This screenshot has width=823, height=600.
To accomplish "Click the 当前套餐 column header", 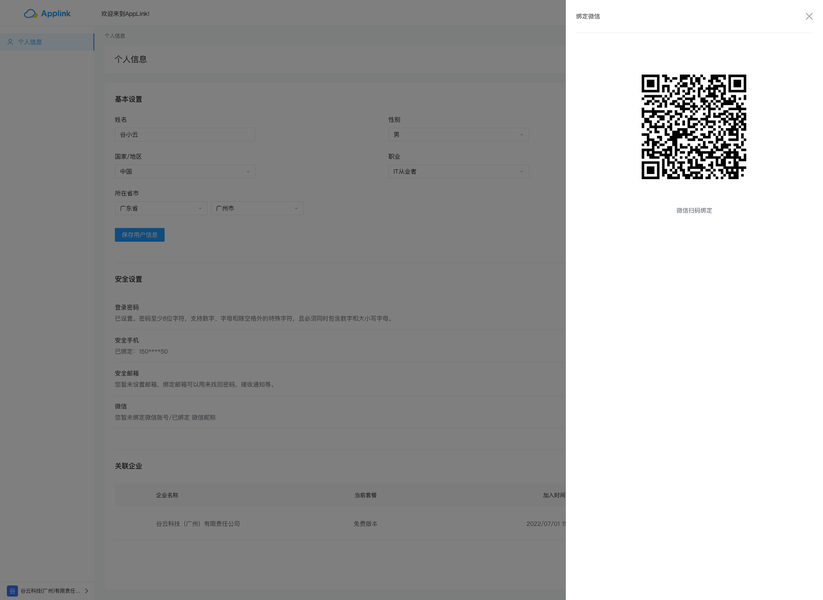I will tap(365, 495).
